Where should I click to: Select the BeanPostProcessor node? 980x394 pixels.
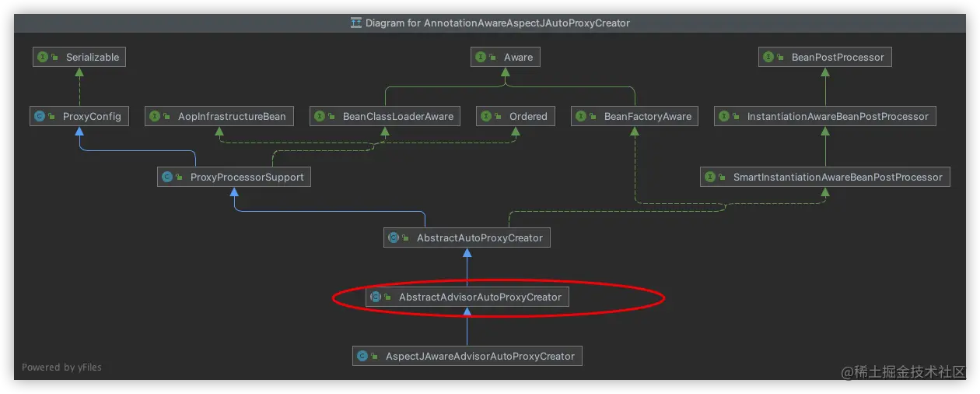click(x=825, y=57)
